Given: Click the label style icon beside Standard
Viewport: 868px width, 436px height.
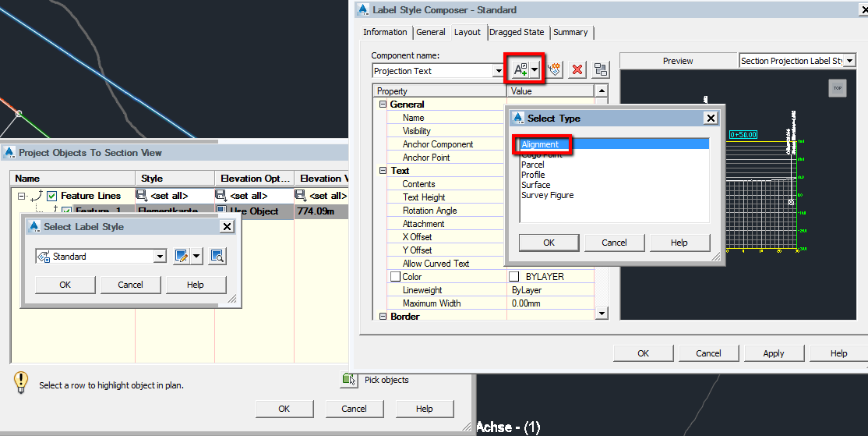Looking at the screenshot, I should (x=43, y=256).
